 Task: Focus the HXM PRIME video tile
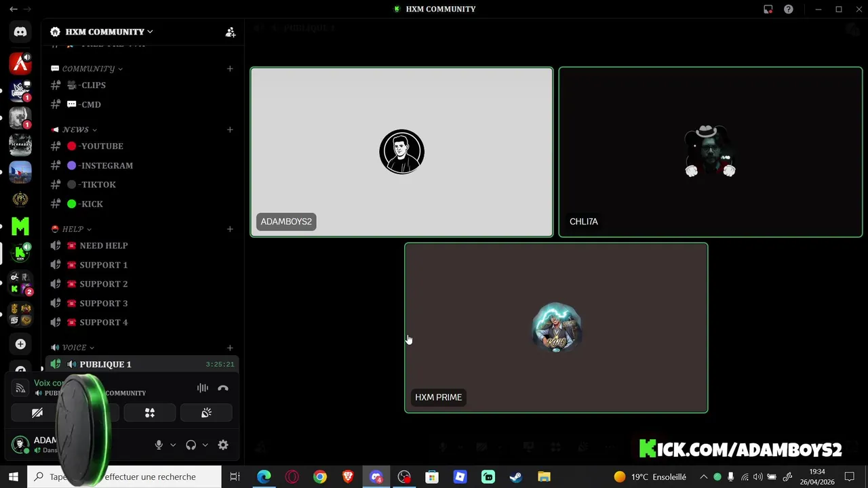tap(556, 328)
